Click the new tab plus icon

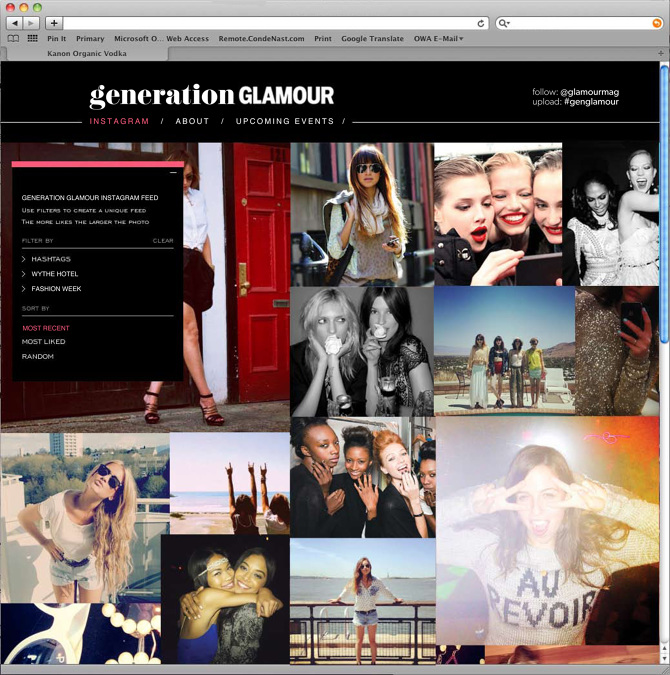point(54,22)
